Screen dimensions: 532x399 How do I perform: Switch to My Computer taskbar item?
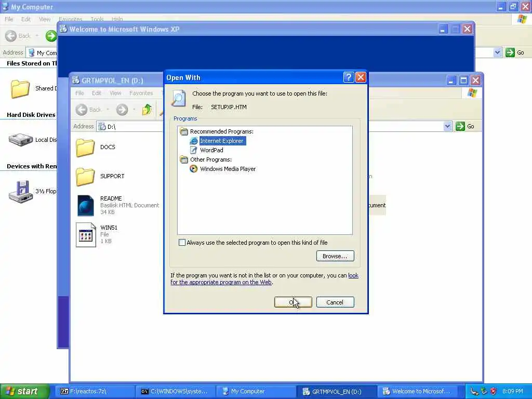click(256, 391)
